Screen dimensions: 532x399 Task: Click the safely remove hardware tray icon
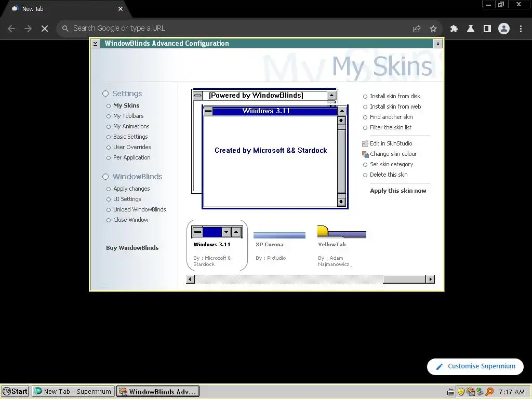pyautogui.click(x=480, y=392)
